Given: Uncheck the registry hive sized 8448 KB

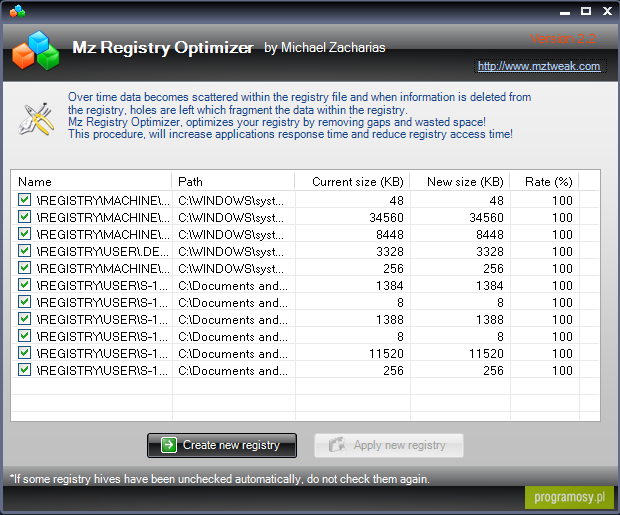Looking at the screenshot, I should pyautogui.click(x=25, y=234).
